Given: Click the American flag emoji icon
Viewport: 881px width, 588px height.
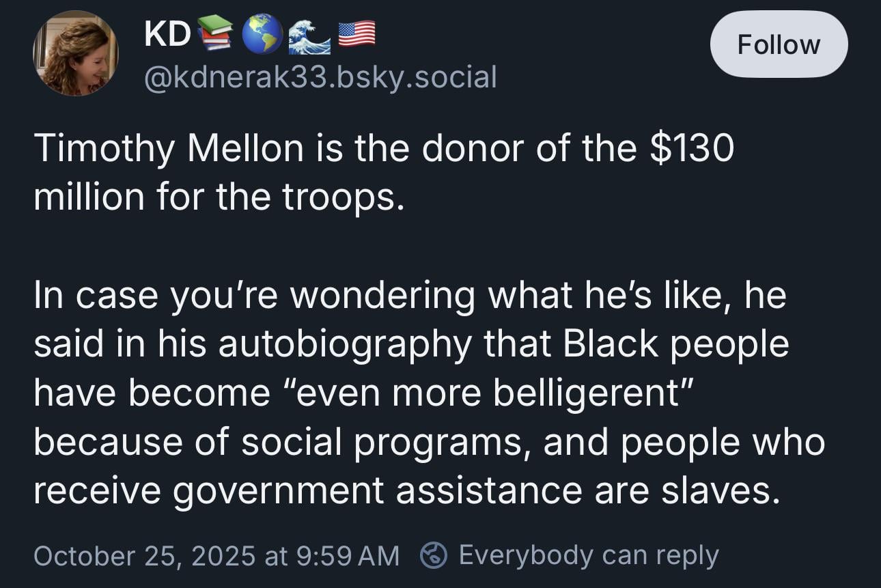Looking at the screenshot, I should click(x=356, y=34).
